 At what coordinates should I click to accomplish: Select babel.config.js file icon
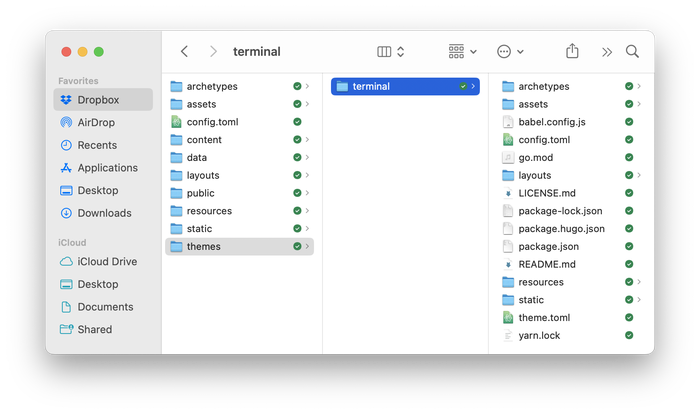pos(508,122)
